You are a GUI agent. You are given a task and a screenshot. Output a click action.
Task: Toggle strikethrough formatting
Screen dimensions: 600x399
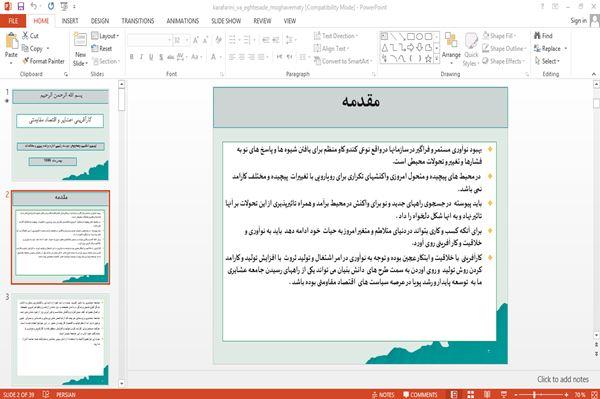[171, 57]
